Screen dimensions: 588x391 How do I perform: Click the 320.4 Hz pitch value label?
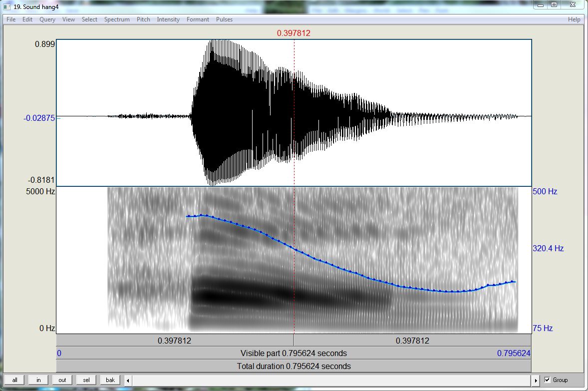tap(548, 248)
